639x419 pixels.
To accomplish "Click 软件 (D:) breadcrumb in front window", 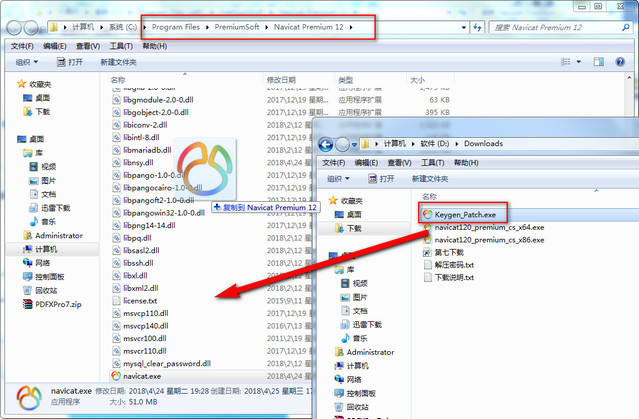I will 434,143.
